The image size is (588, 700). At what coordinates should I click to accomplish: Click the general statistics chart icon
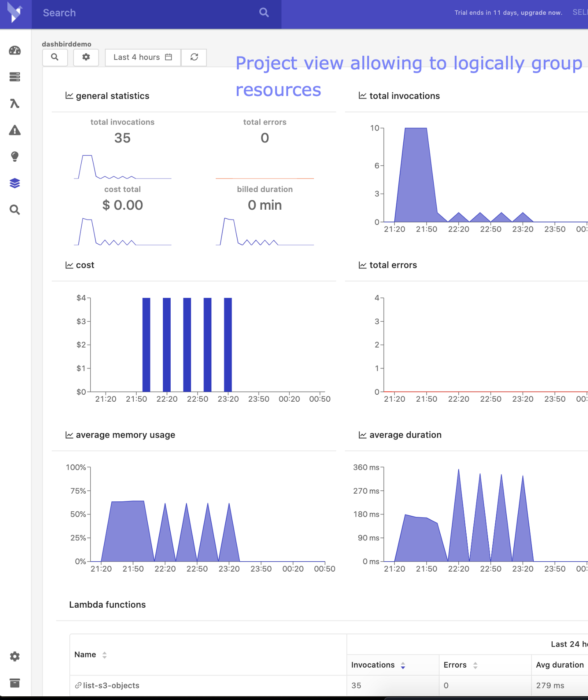click(x=69, y=96)
